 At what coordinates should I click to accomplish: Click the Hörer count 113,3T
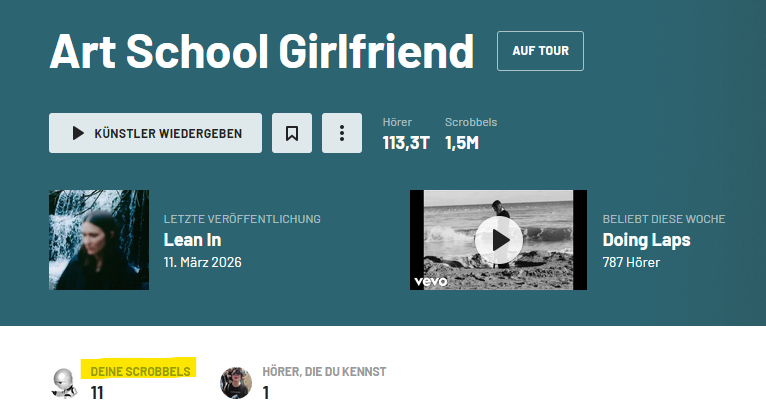(406, 143)
